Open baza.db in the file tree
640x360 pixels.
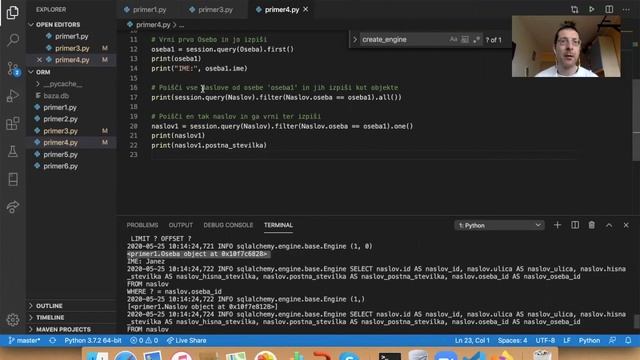[56, 96]
